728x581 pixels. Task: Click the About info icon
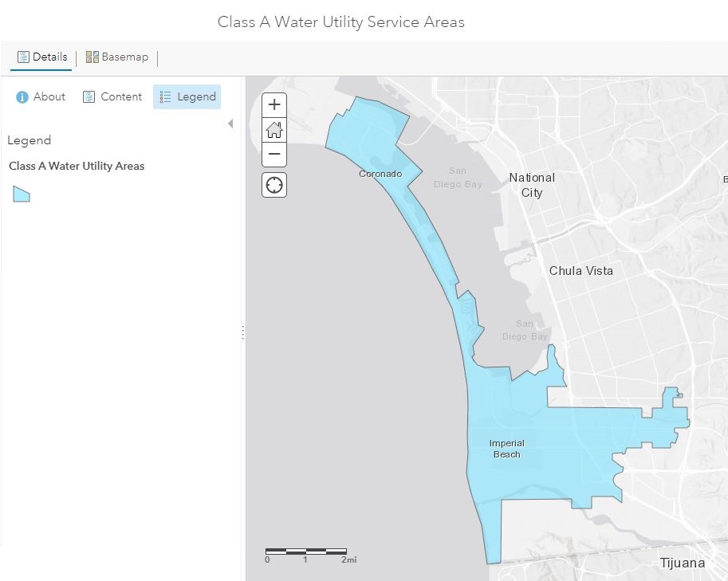click(x=22, y=96)
